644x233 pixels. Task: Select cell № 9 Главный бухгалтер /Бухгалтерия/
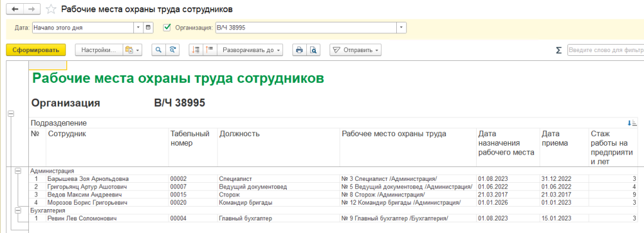click(x=408, y=219)
